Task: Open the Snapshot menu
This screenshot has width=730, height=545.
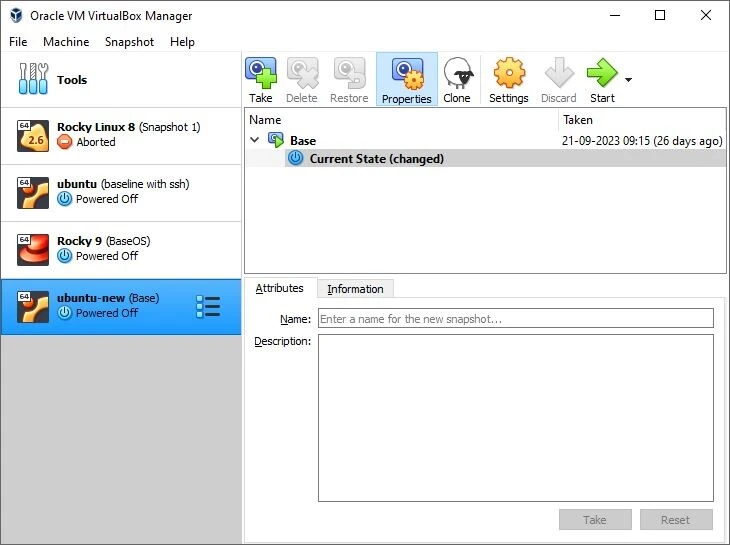Action: pyautogui.click(x=129, y=42)
